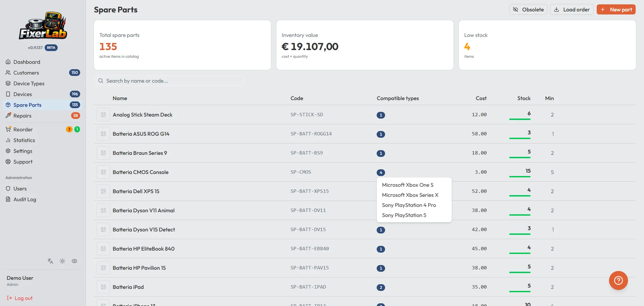Click image placeholder for Batteria iPad
The width and height of the screenshot is (644, 306).
pyautogui.click(x=103, y=287)
